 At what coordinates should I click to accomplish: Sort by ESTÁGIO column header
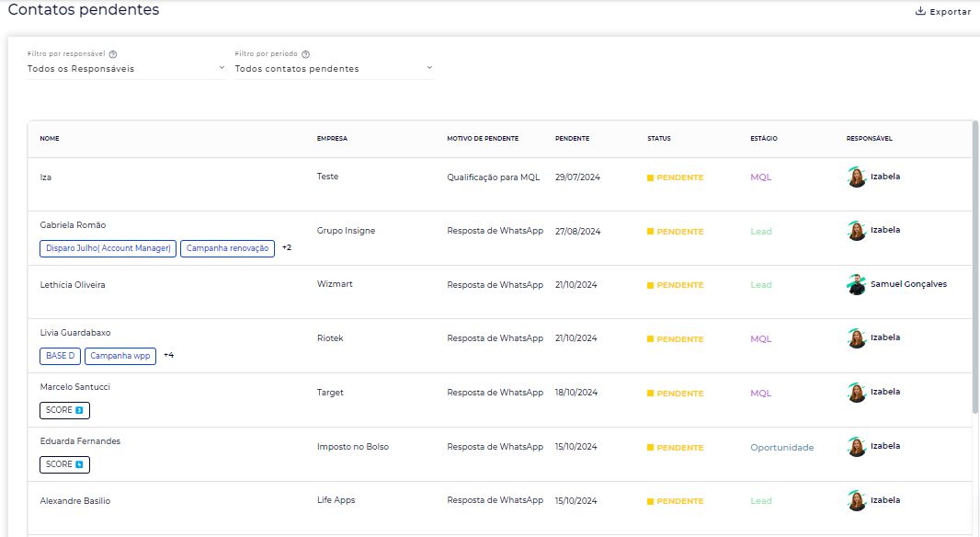click(764, 138)
